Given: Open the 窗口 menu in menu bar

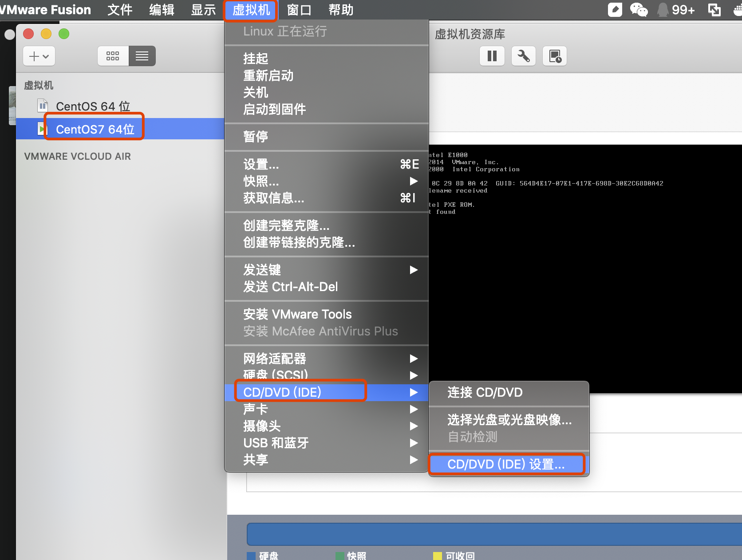Looking at the screenshot, I should (x=299, y=10).
